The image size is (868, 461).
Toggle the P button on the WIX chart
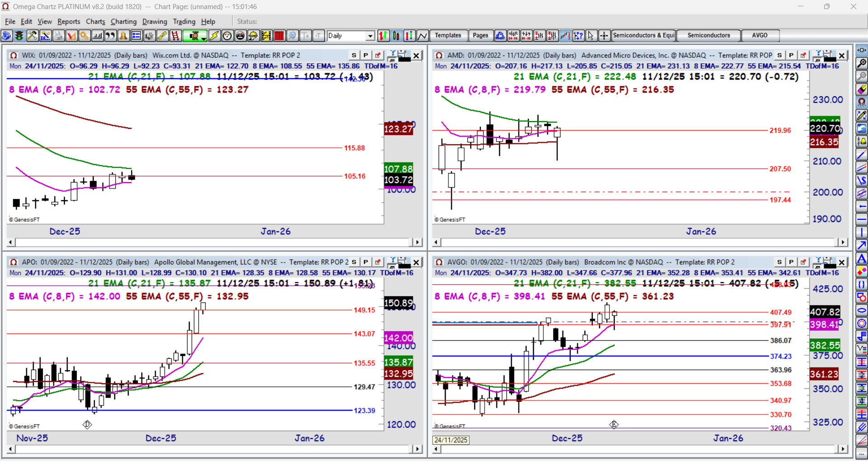tap(366, 55)
